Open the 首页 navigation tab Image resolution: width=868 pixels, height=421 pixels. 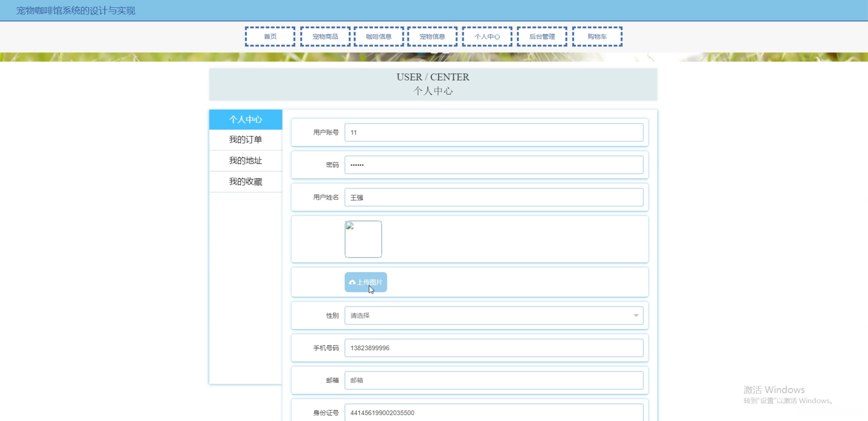(x=270, y=37)
